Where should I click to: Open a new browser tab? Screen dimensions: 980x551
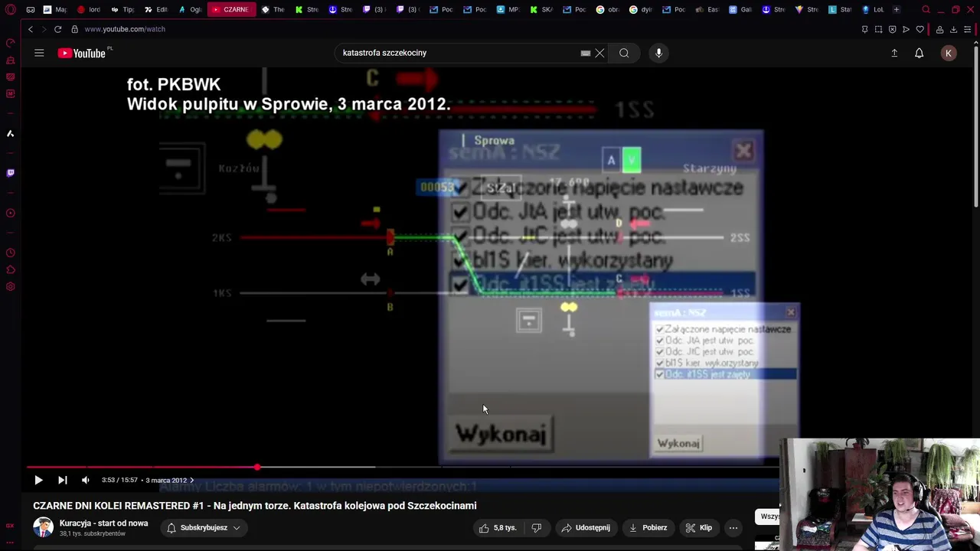tap(897, 10)
